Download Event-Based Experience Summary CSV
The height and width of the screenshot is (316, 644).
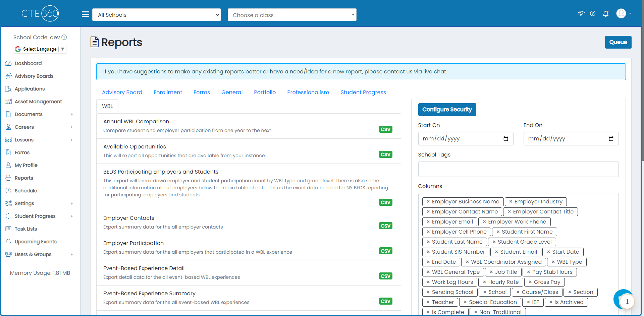pyautogui.click(x=385, y=301)
